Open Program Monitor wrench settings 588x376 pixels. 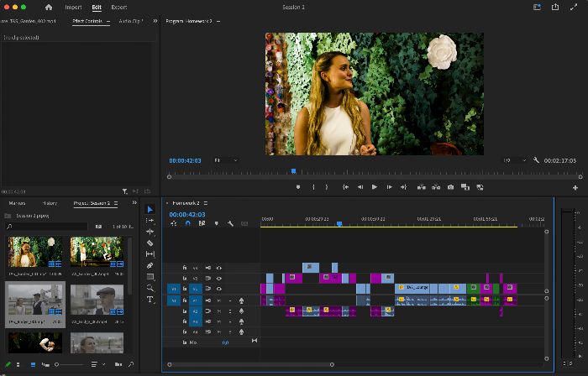[536, 160]
